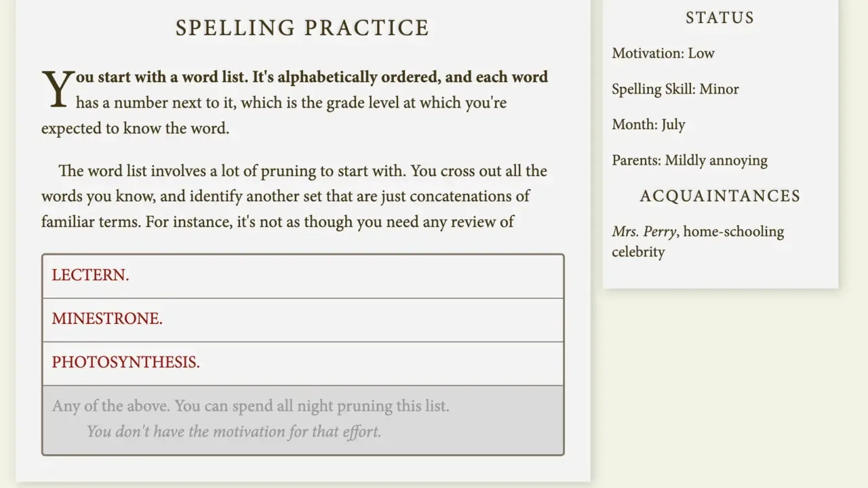The height and width of the screenshot is (488, 868).
Task: Click the line ending 'any review of'
Action: pyautogui.click(x=278, y=222)
